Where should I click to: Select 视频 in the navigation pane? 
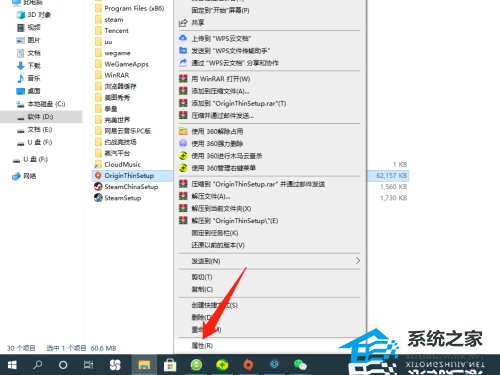(x=29, y=27)
